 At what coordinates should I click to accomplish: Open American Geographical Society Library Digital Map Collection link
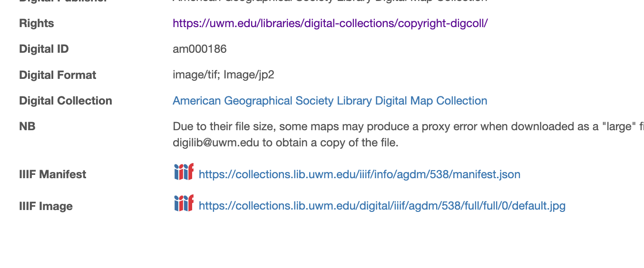[330, 101]
